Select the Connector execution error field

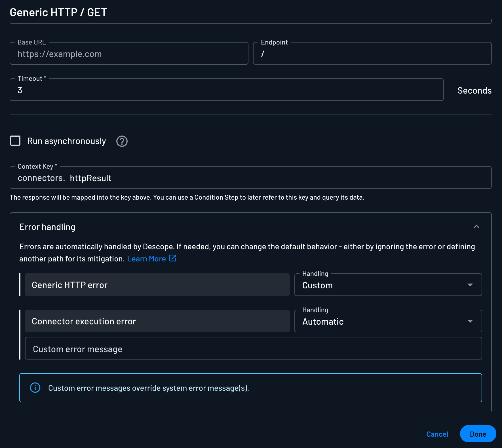click(157, 321)
